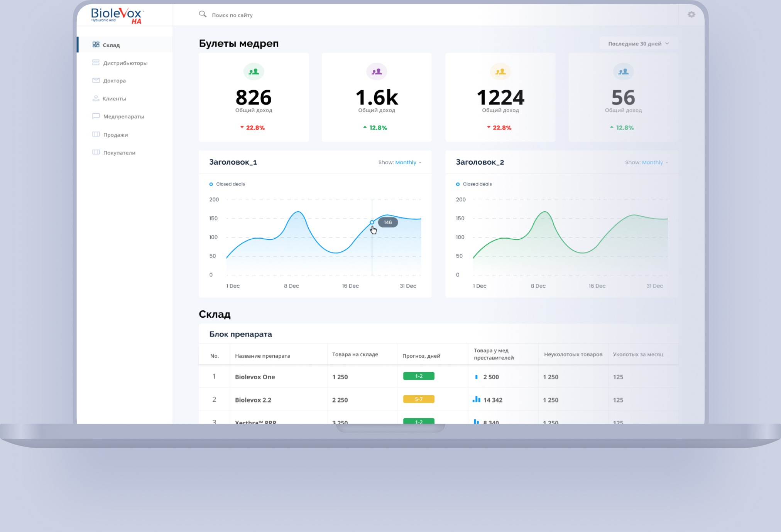Click the Покупатели sidebar icon
The height and width of the screenshot is (532, 781).
coord(96,152)
